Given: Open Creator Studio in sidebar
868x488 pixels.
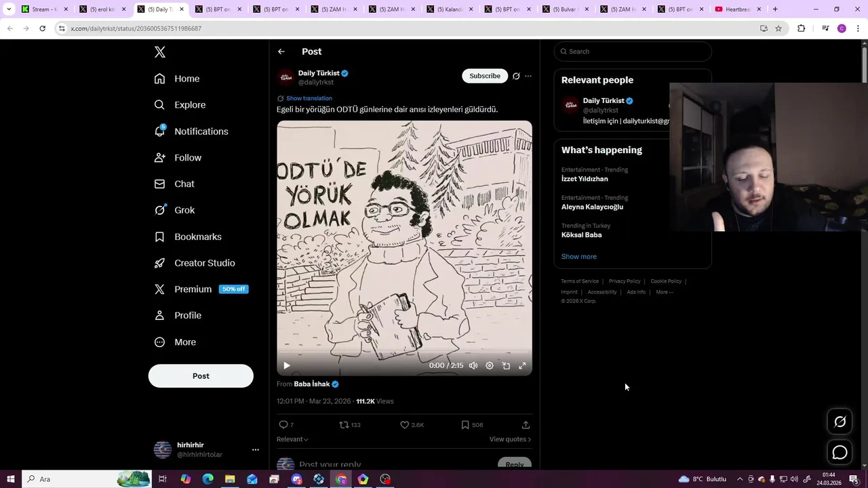Looking at the screenshot, I should click(195, 263).
